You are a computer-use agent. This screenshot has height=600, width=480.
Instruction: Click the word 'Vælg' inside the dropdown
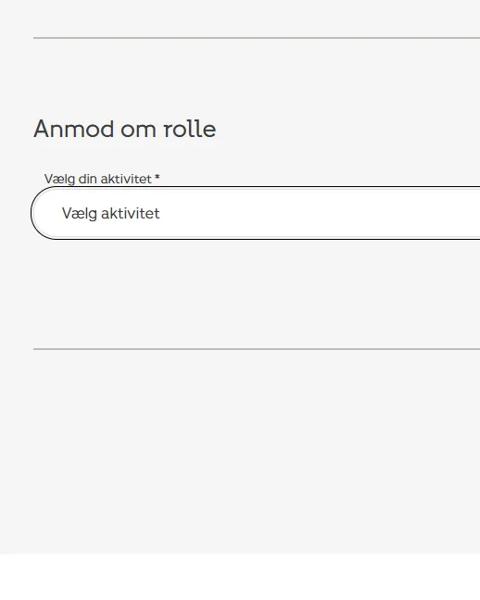(x=80, y=214)
